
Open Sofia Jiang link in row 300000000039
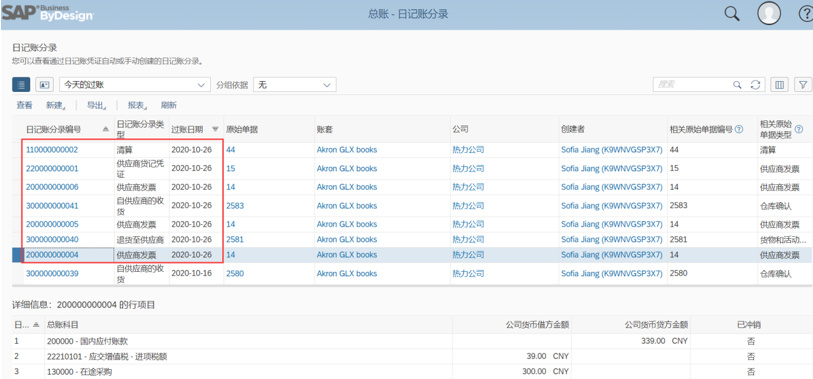[612, 273]
